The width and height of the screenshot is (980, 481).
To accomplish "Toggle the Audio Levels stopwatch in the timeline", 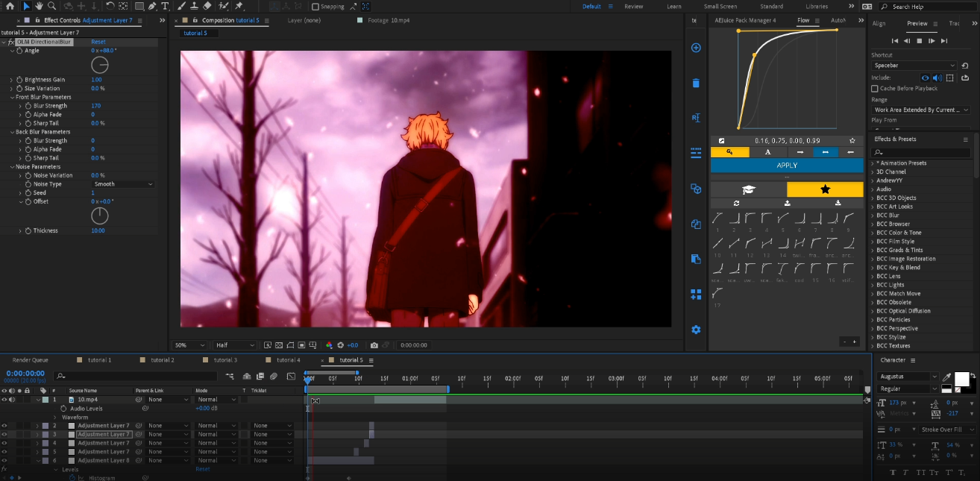I will point(63,409).
